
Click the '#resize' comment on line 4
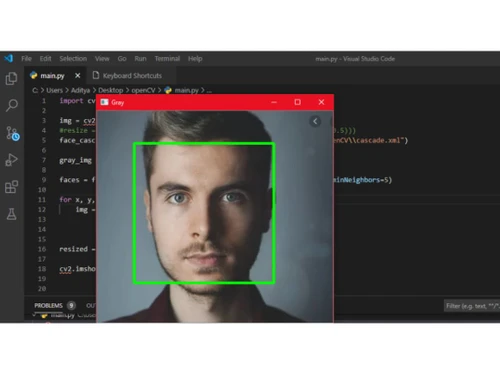pyautogui.click(x=73, y=130)
